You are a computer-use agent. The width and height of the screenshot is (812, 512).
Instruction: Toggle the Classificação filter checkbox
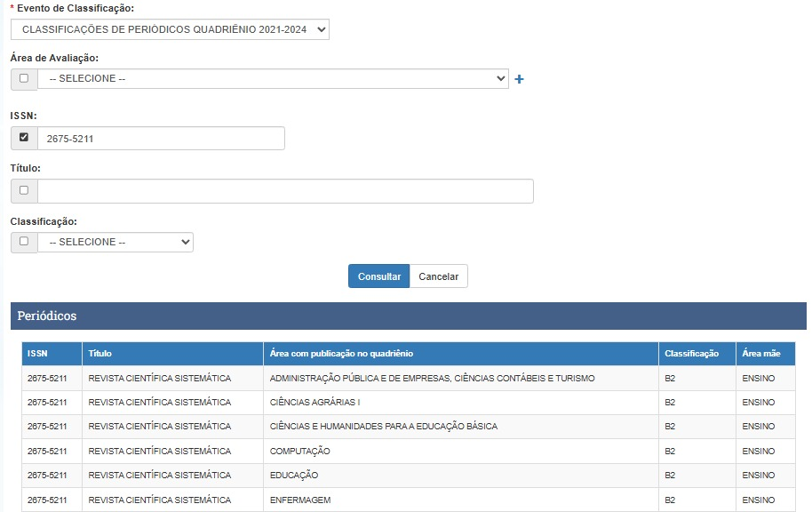tap(24, 241)
